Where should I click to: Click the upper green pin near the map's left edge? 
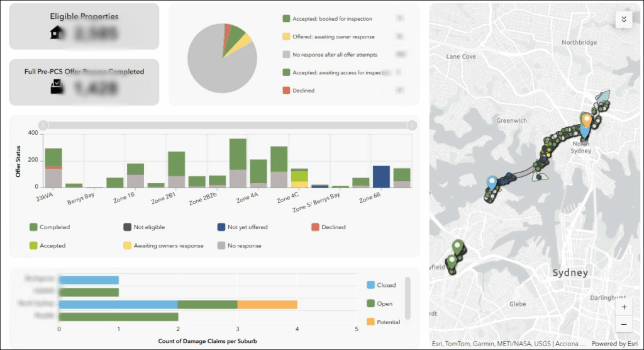coord(457,247)
